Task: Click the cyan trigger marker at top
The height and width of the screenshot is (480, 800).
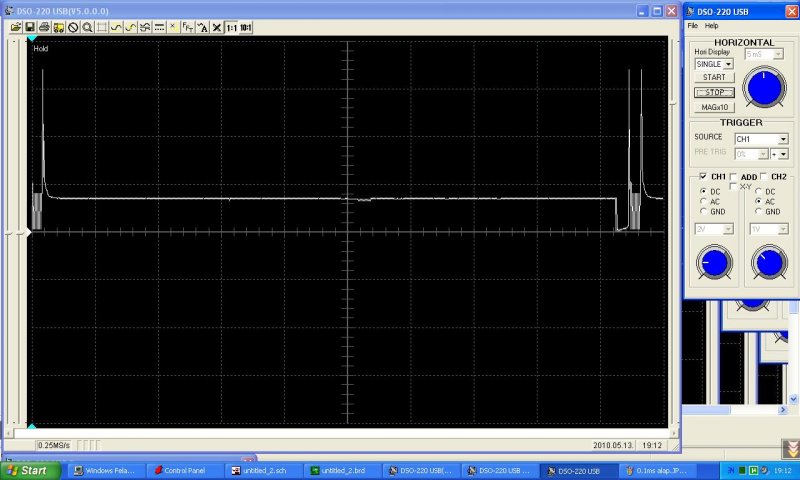Action: coord(32,39)
